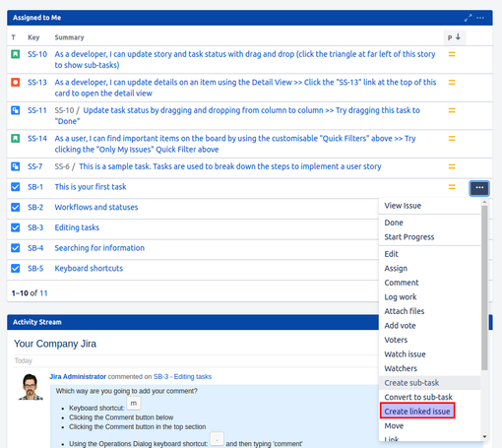Click the Jira Administrator avatar
Viewport: 502px width, 448px height.
(31, 387)
